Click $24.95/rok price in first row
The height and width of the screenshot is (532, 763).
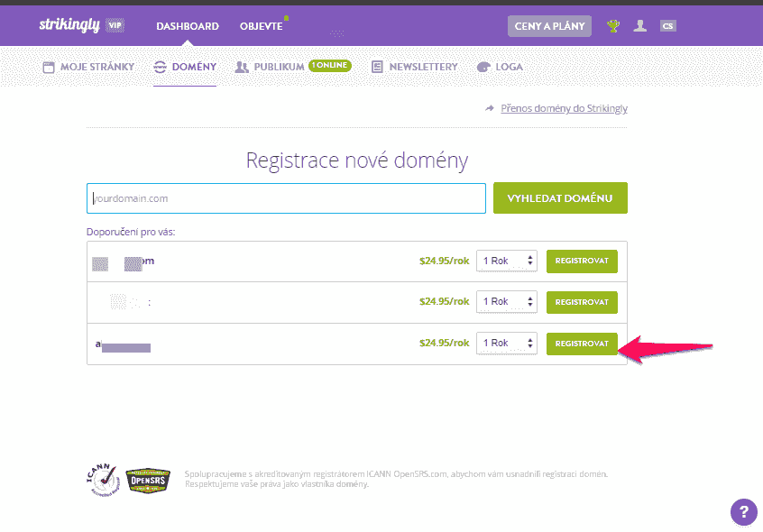(x=445, y=261)
